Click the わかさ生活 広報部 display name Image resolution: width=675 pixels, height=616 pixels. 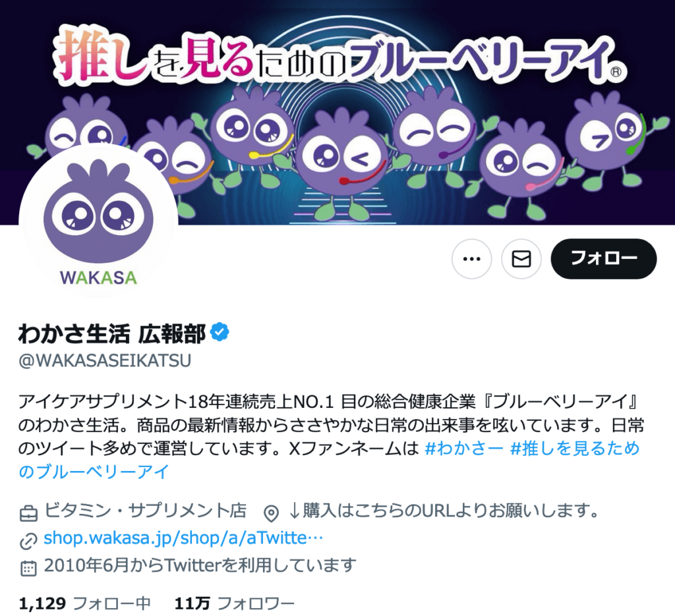coord(112,333)
